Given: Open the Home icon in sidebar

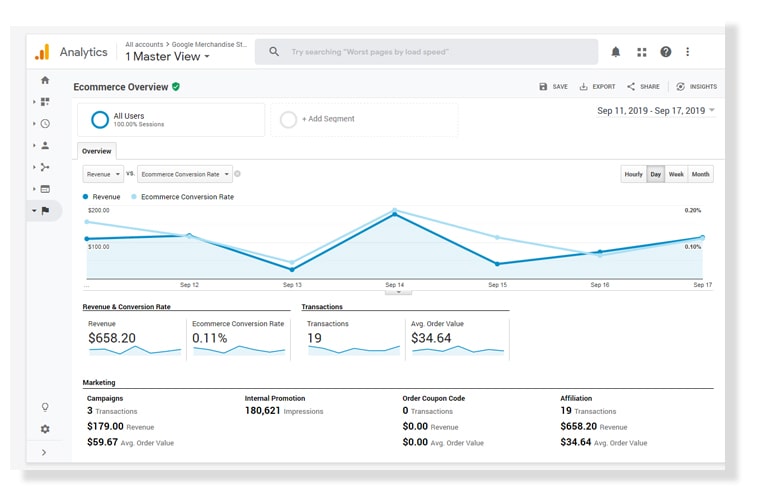Looking at the screenshot, I should point(45,80).
